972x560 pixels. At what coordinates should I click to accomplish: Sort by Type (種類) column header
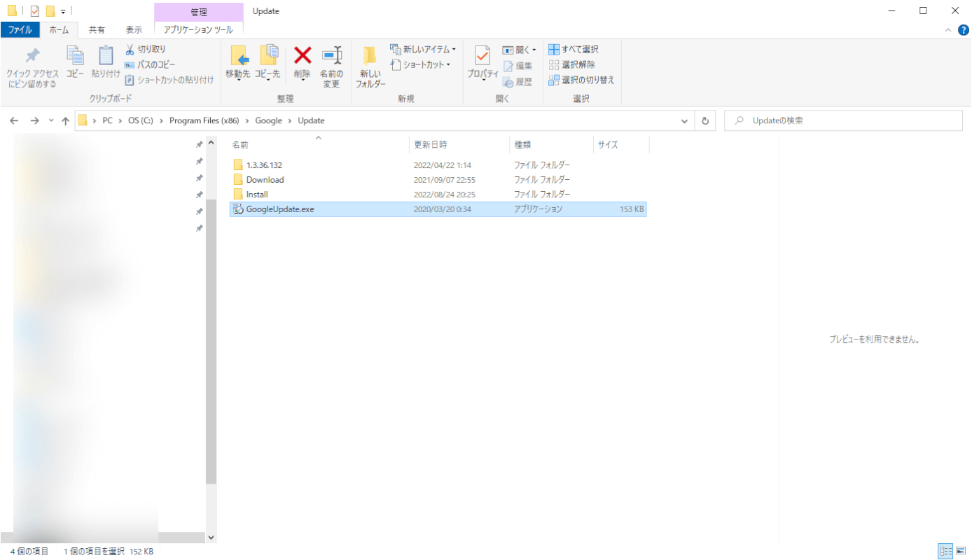click(x=551, y=145)
